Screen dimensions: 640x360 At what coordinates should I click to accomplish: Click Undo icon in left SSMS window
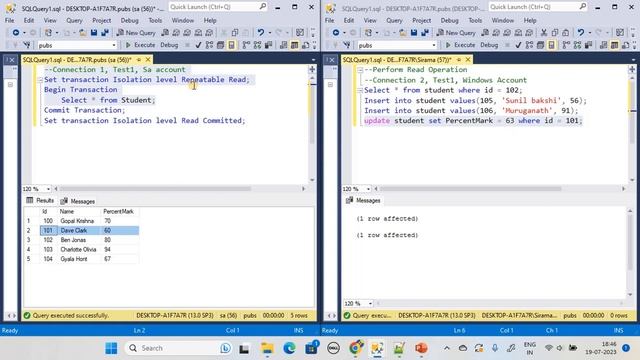(x=260, y=33)
